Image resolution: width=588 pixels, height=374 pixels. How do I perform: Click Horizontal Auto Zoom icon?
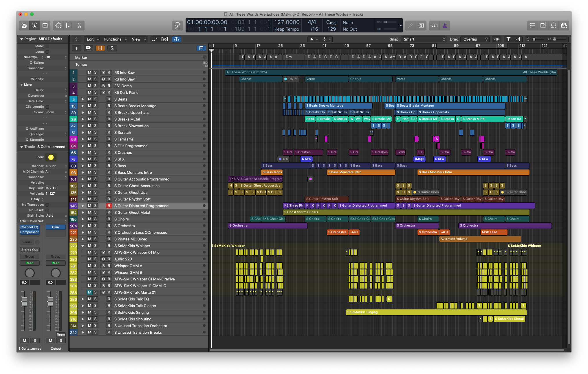coord(518,39)
